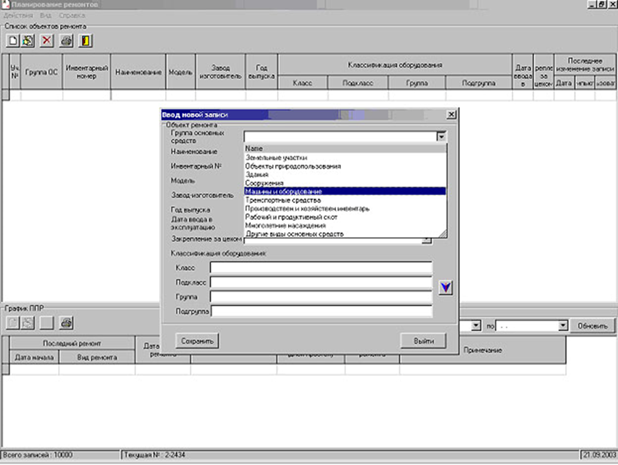Pick the highlighted Машины и оборудование item
This screenshot has height=465, width=618.
pos(345,191)
